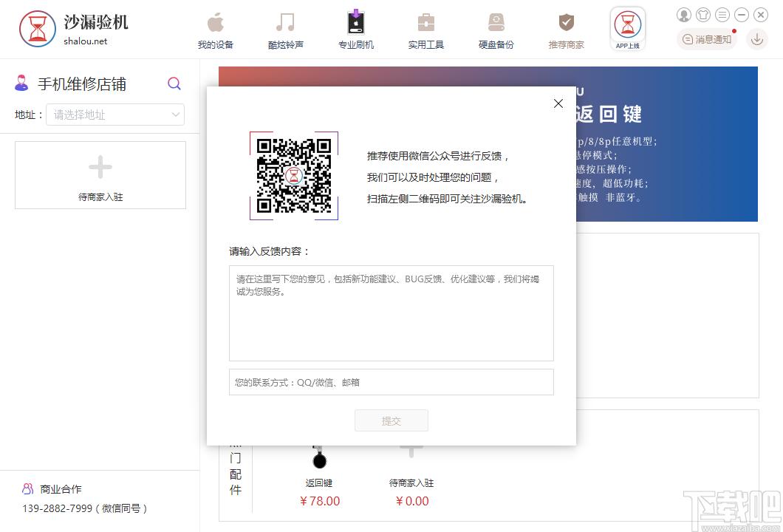
Task: Focus the contact method input field
Action: (x=391, y=382)
